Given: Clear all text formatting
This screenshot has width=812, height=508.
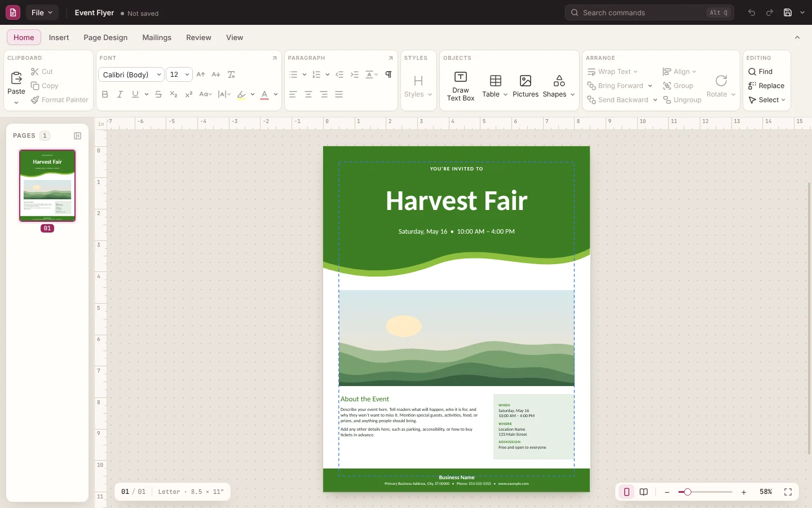Looking at the screenshot, I should point(231,75).
